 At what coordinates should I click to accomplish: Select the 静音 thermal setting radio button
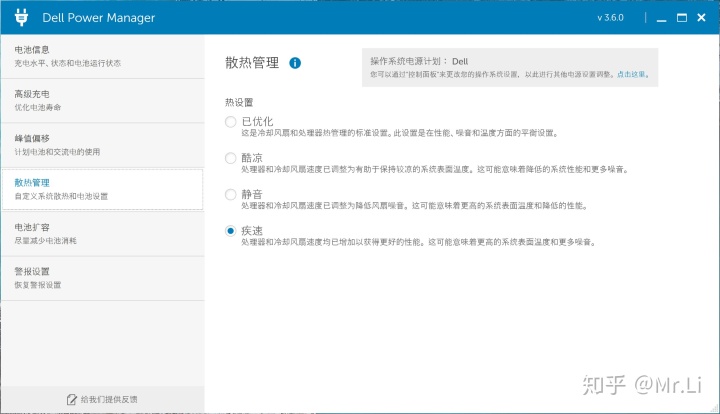231,194
